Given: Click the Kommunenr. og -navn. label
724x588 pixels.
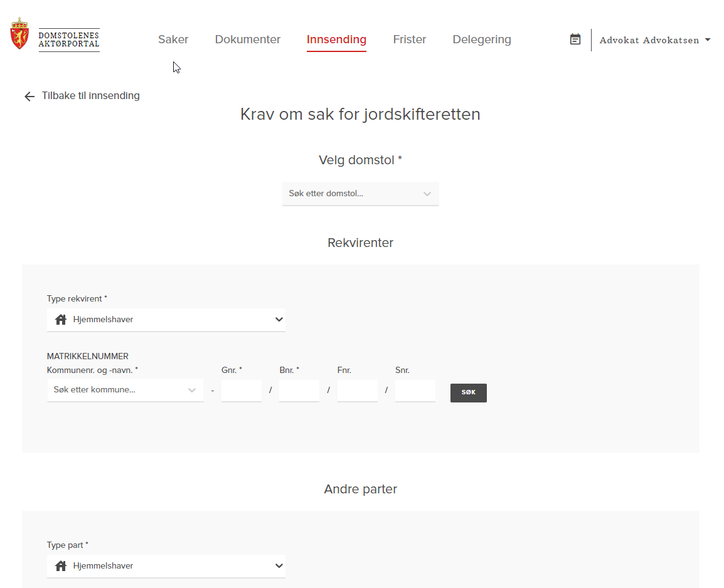Looking at the screenshot, I should [x=92, y=370].
